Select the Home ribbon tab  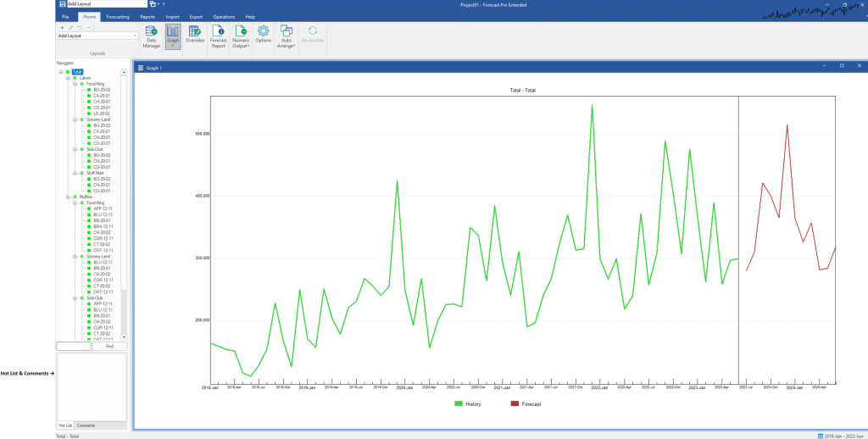pos(89,17)
